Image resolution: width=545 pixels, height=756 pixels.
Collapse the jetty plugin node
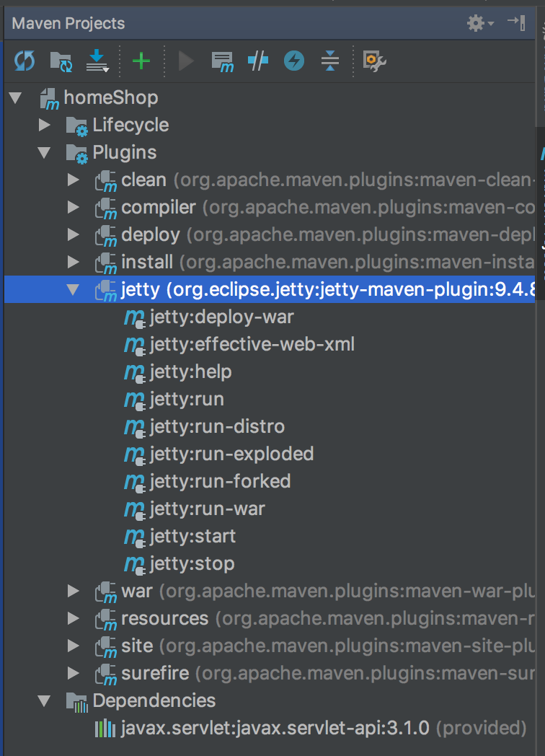tap(74, 290)
